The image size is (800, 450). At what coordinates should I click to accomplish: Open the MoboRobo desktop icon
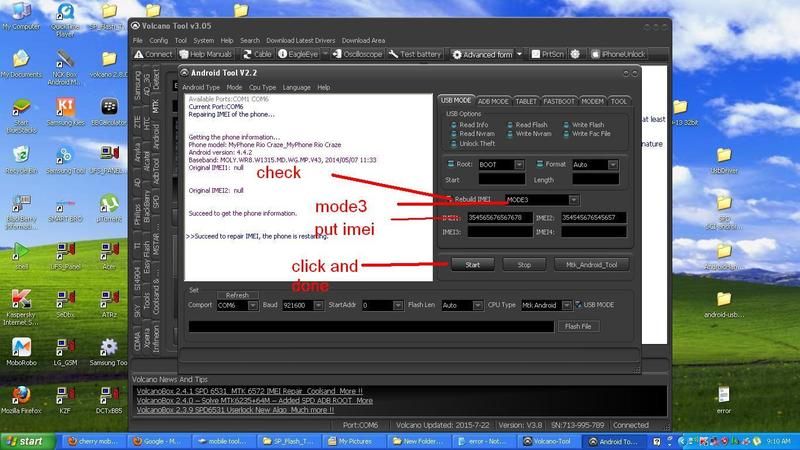coord(21,352)
